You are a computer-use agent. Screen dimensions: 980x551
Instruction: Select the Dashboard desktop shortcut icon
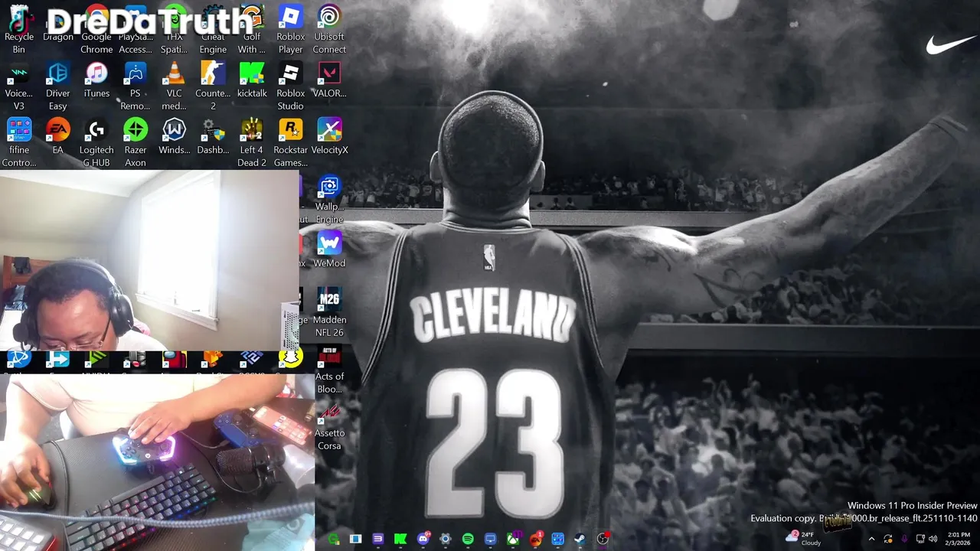[213, 138]
